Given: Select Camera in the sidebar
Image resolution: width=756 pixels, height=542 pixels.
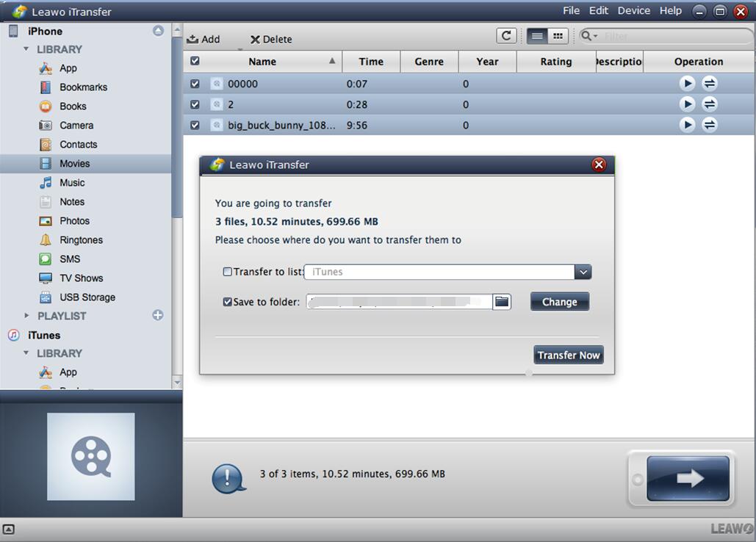Looking at the screenshot, I should pyautogui.click(x=76, y=126).
